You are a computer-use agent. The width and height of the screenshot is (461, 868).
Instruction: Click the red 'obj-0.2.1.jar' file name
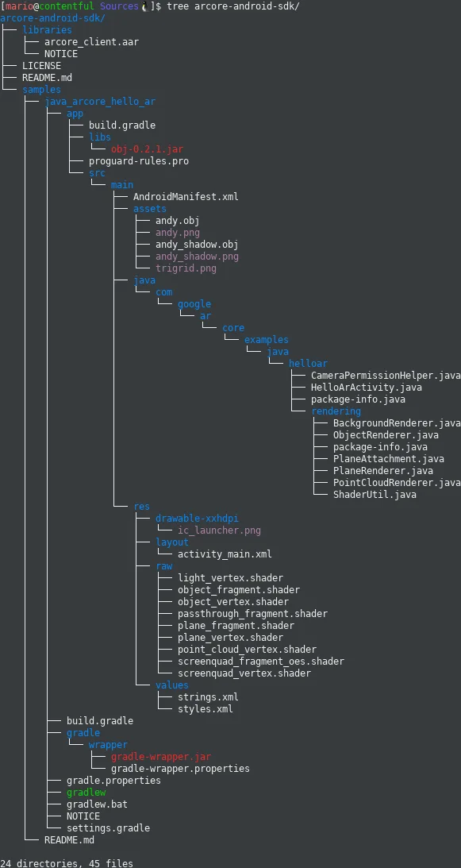pyautogui.click(x=147, y=149)
